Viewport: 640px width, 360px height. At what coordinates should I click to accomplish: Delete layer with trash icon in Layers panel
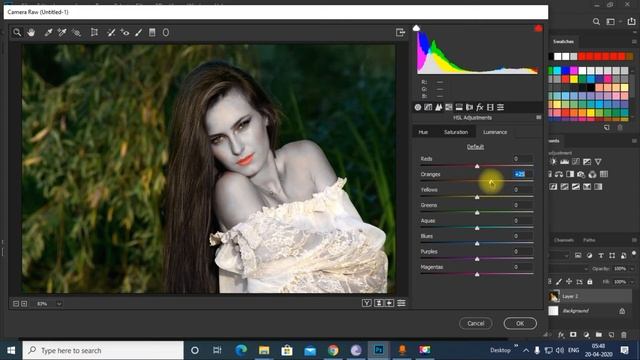pyautogui.click(x=624, y=335)
